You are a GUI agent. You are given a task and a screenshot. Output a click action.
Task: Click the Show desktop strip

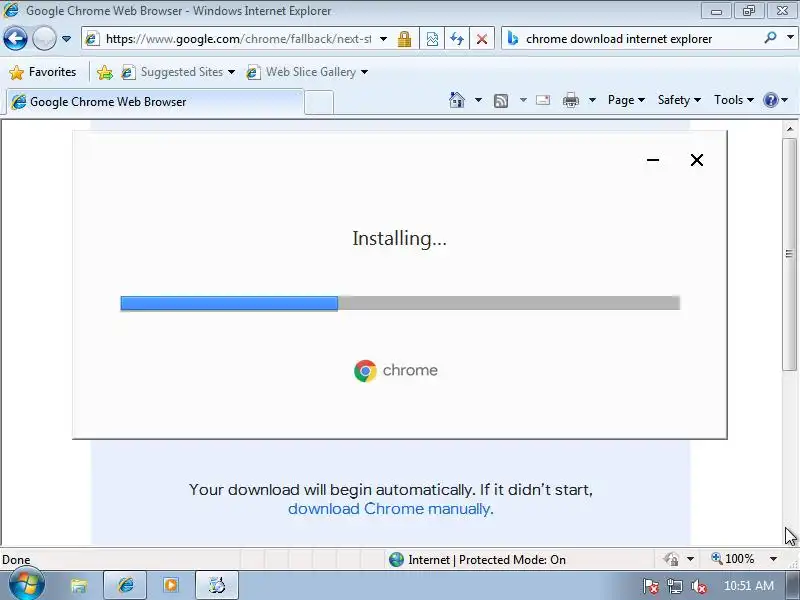pyautogui.click(x=793, y=585)
